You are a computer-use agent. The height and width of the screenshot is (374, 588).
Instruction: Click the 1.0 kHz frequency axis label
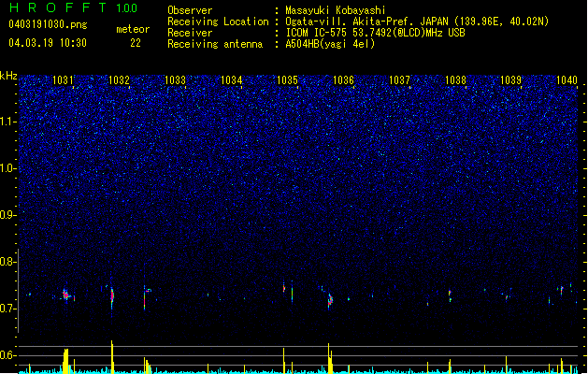(x=7, y=168)
